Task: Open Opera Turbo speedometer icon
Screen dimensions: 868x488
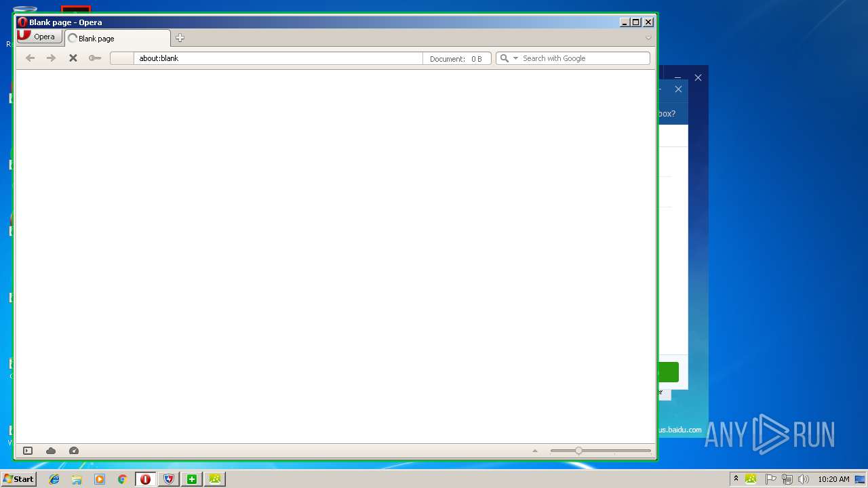Action: tap(74, 451)
